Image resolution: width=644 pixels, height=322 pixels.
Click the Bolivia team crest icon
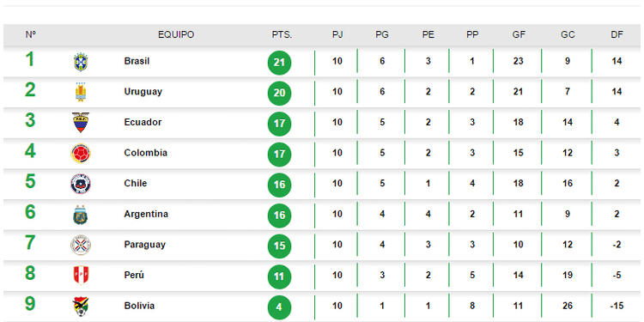(x=81, y=307)
